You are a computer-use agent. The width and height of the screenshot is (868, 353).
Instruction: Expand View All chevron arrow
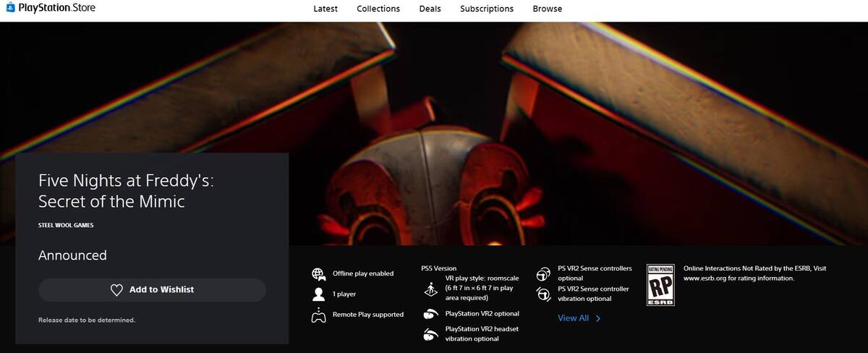click(x=598, y=318)
